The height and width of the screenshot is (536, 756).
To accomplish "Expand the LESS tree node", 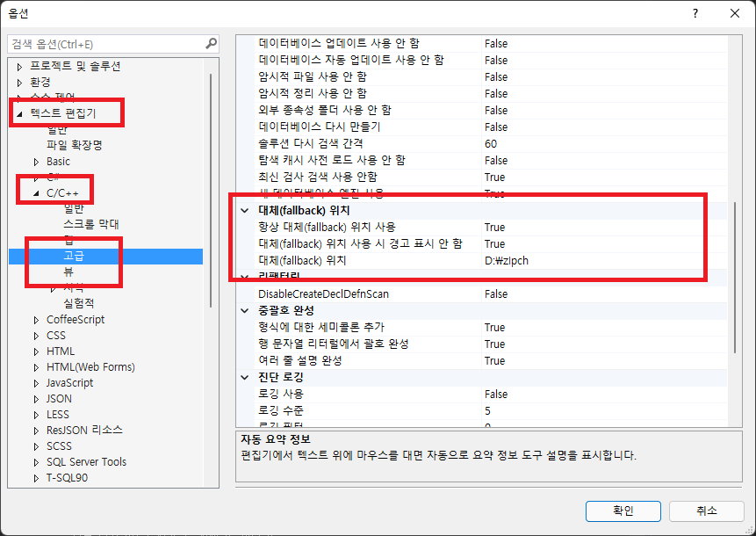I will coord(36,415).
